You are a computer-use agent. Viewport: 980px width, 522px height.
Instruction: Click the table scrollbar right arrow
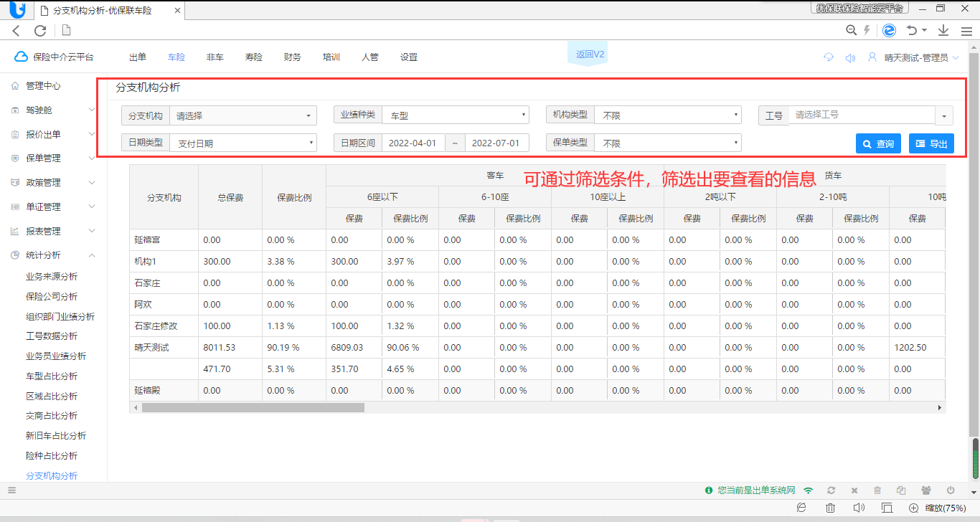(x=940, y=407)
